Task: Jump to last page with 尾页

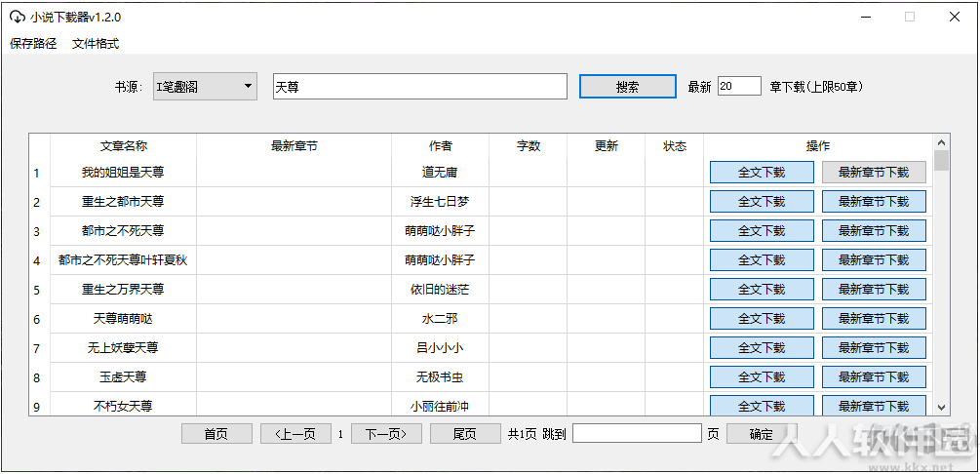Action: point(465,434)
